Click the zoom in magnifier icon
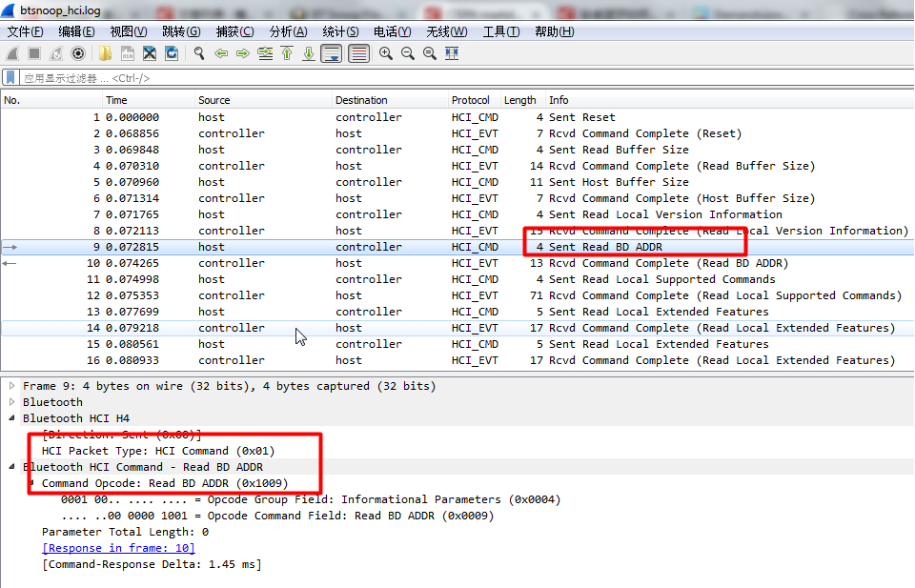 (386, 53)
